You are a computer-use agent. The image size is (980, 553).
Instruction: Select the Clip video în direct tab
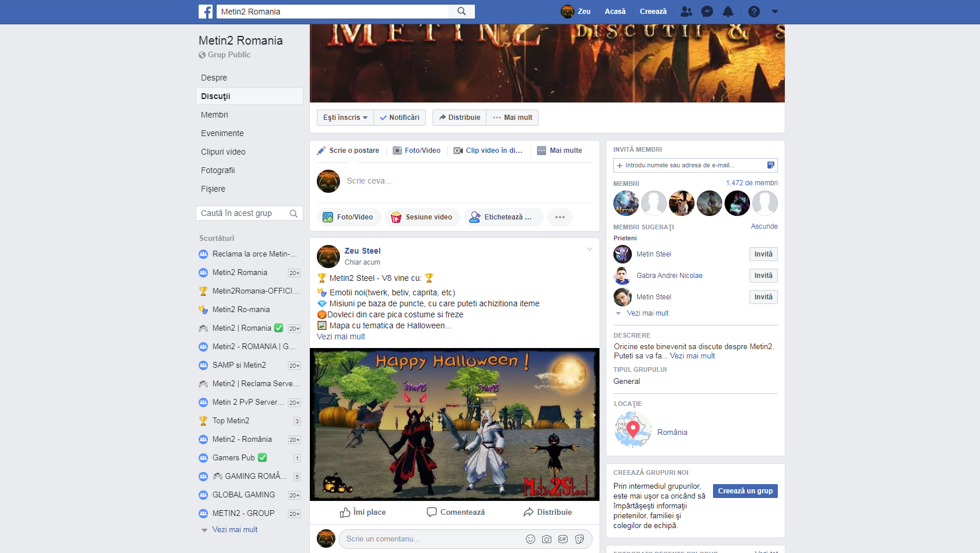pos(488,151)
